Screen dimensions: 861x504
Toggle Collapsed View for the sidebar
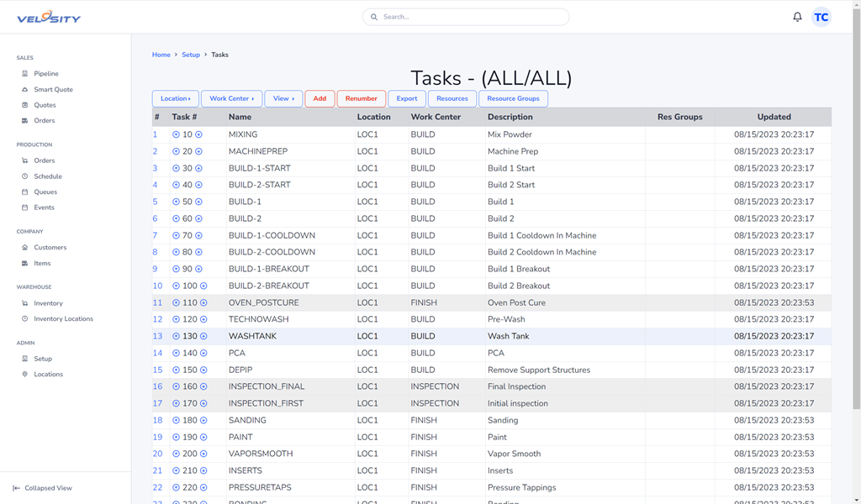[x=42, y=488]
